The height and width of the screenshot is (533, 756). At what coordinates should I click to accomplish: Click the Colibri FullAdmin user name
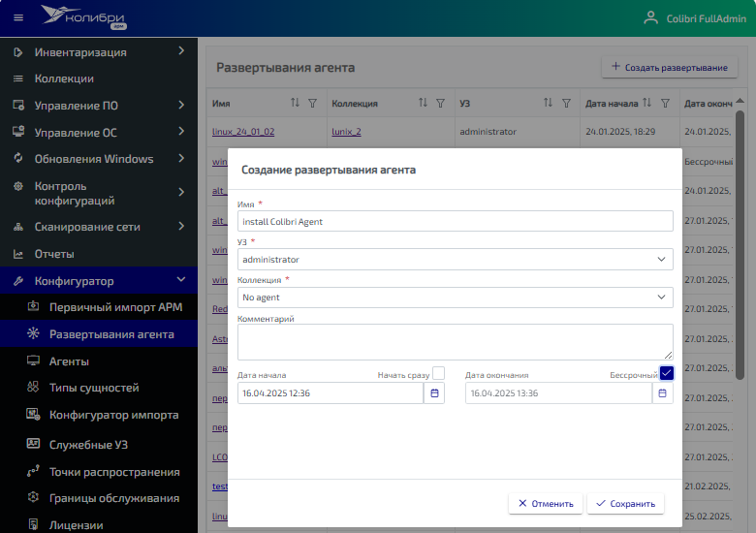pos(706,18)
